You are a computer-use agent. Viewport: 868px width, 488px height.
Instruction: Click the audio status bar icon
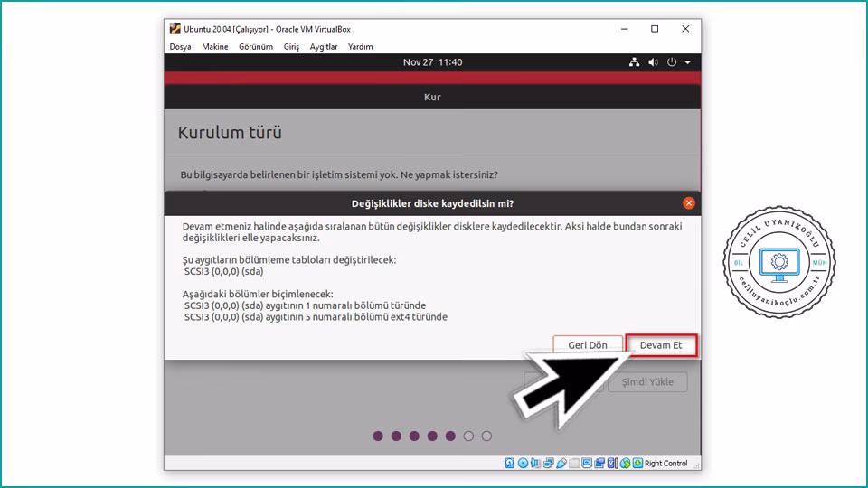(535, 463)
